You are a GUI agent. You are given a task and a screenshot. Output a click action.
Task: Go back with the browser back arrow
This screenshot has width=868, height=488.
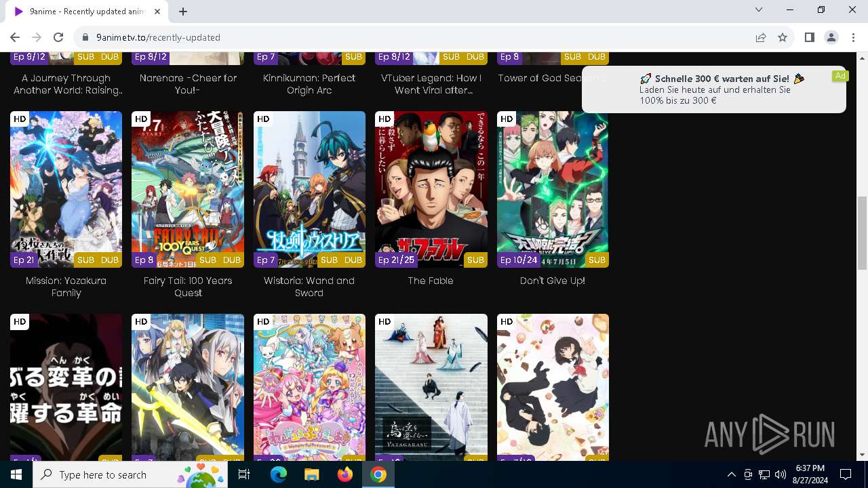coord(15,37)
